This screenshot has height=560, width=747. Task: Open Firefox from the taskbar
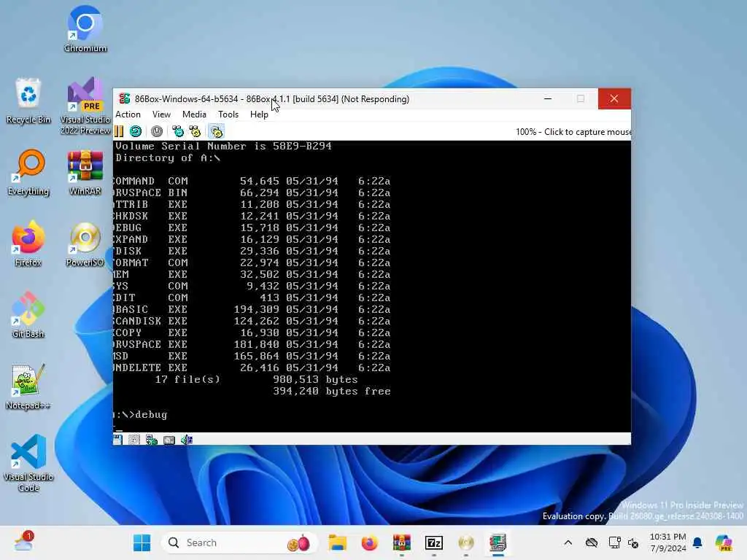click(x=369, y=542)
